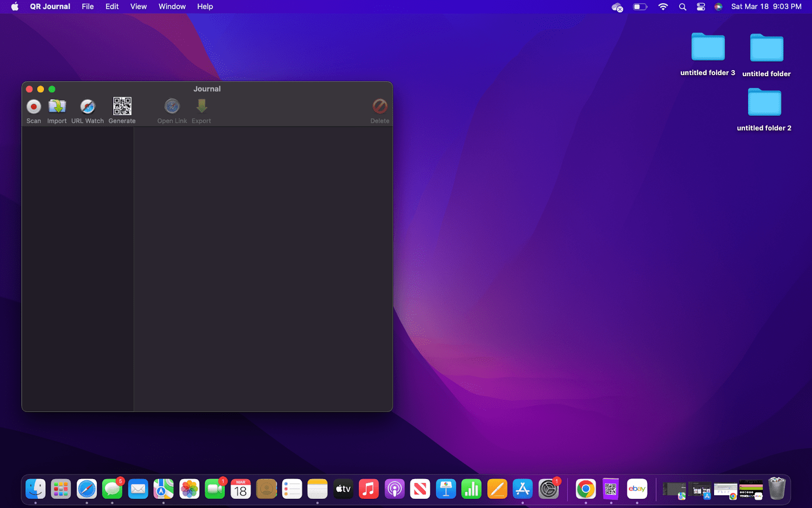Open the Edit menu
812x508 pixels.
(112, 7)
